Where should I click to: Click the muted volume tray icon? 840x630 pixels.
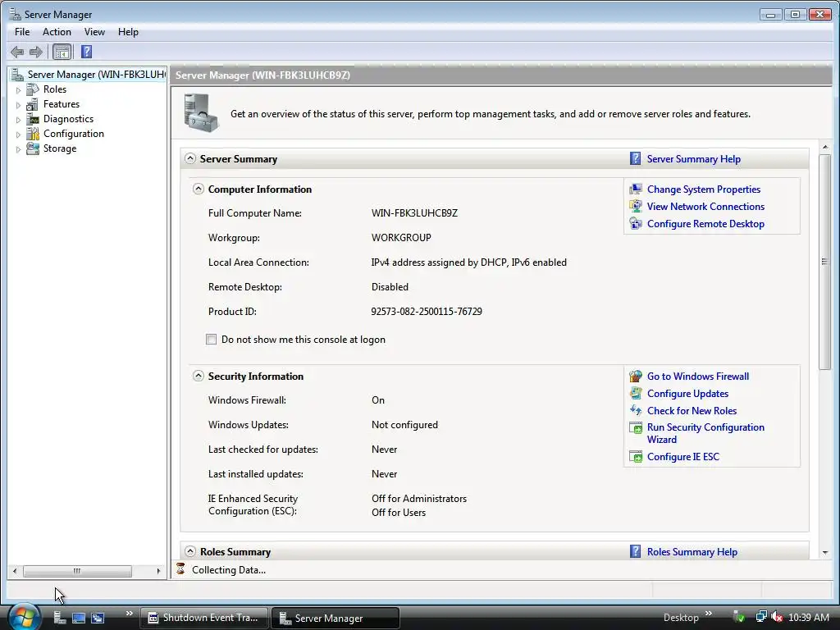click(776, 617)
